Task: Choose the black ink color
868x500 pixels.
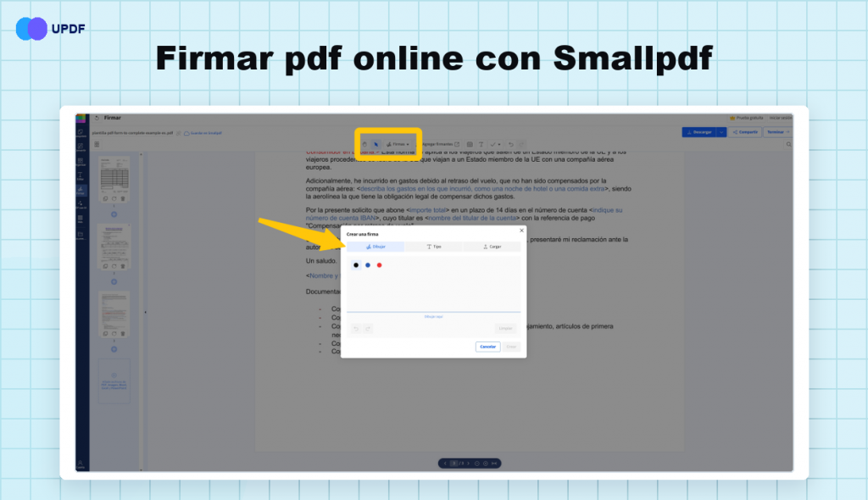Action: point(356,265)
